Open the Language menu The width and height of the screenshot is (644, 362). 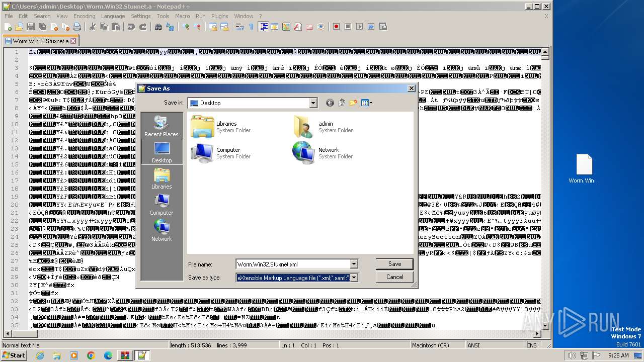coord(113,16)
